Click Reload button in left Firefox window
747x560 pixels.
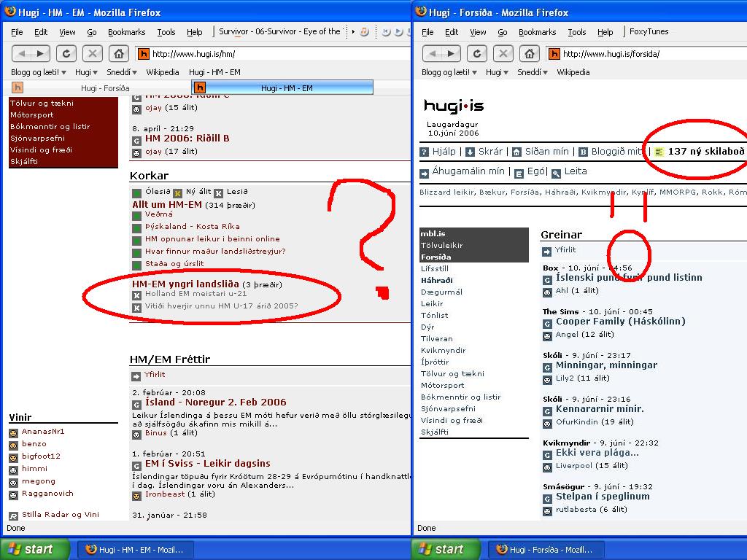click(x=66, y=54)
